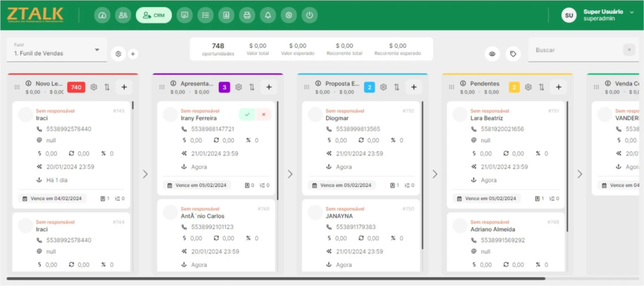Click chevron between Proposta and Pendentes columns
This screenshot has width=644, height=286.
435,174
